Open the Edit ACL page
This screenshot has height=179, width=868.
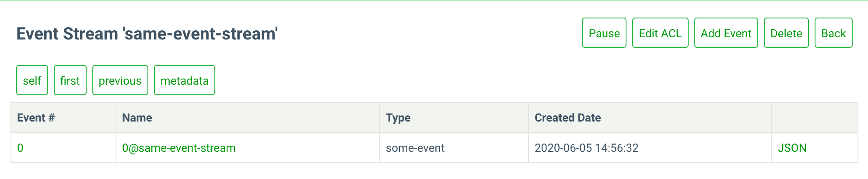[x=660, y=33]
